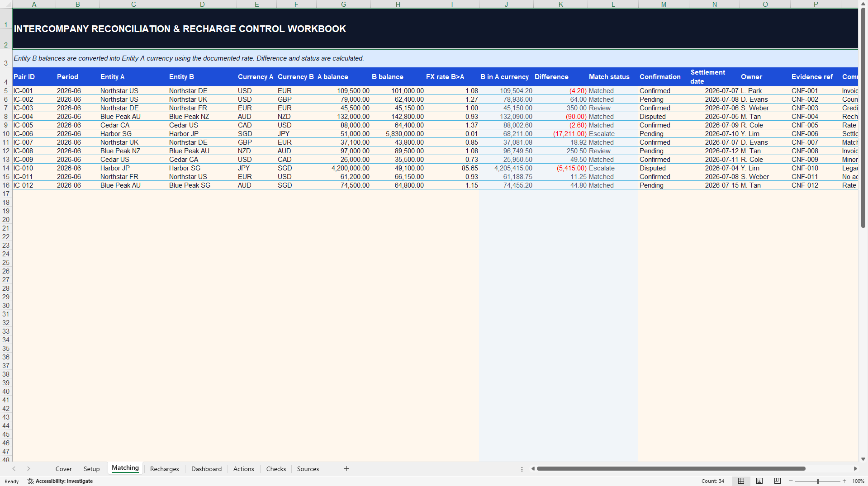This screenshot has height=486, width=868.
Task: Open the Actions sheet tab
Action: pyautogui.click(x=244, y=469)
